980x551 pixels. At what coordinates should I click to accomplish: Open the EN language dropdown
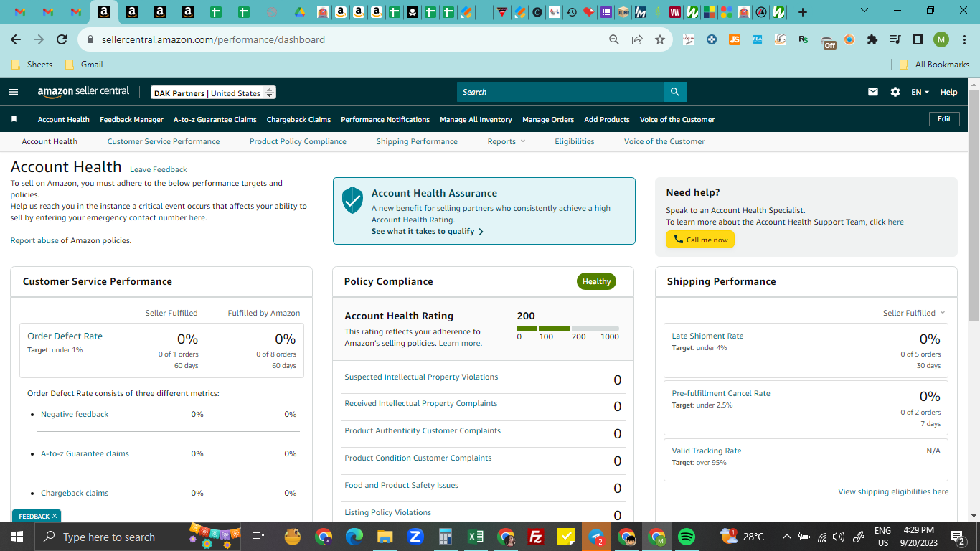coord(920,92)
